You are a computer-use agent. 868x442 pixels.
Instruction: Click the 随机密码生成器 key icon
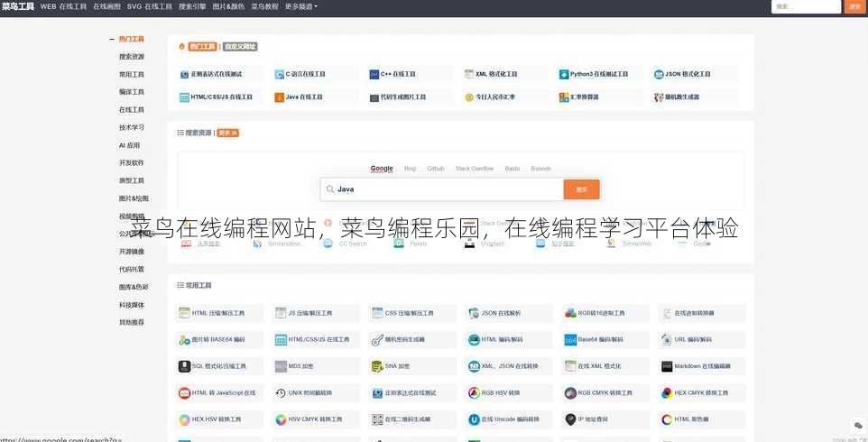[377, 340]
